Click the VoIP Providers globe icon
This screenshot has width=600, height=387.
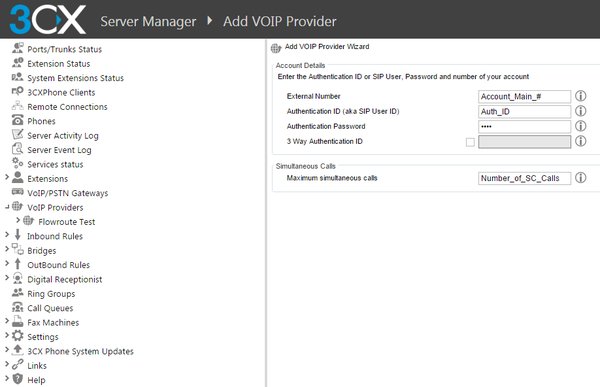[x=18, y=206]
